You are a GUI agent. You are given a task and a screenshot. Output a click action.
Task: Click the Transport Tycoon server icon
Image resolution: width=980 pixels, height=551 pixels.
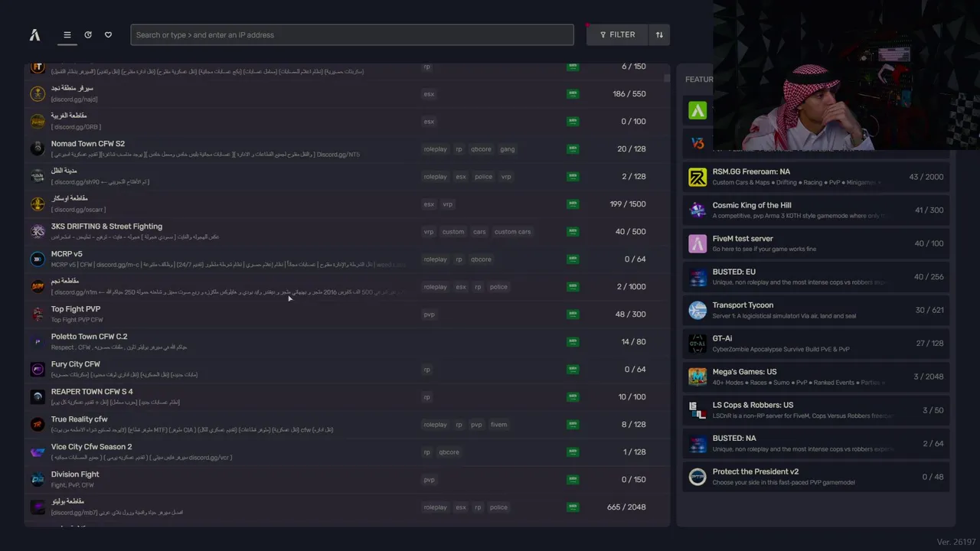click(697, 310)
